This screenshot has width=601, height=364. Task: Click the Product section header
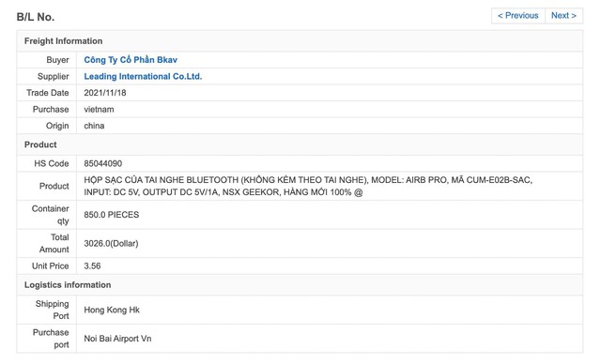pos(40,144)
